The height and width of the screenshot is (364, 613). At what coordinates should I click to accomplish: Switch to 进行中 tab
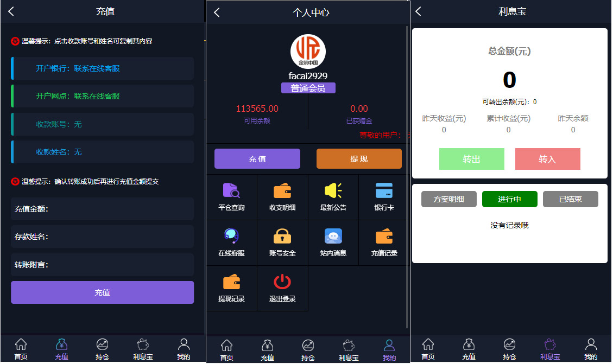coord(509,199)
